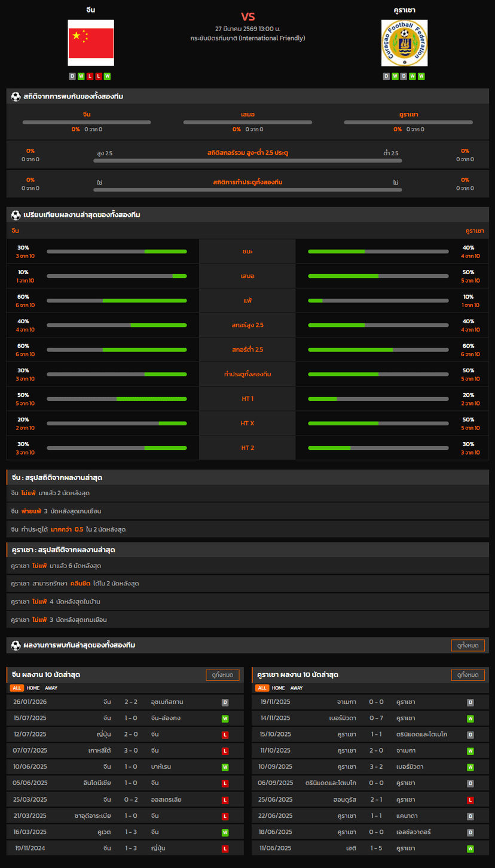495x868 pixels.
Task: Click last W form badge under Curaçao logo
Action: [421, 76]
